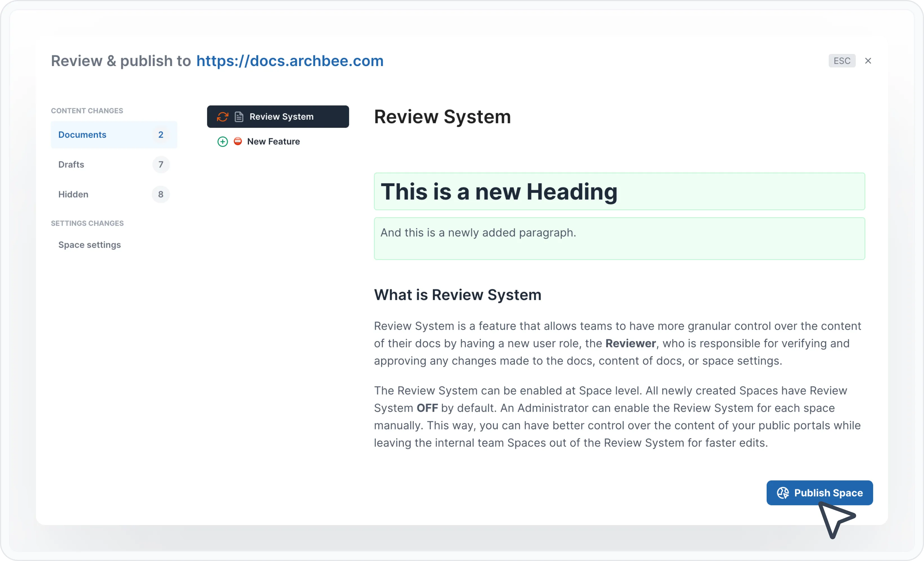Click the newly added paragraph block
Viewport: 924px width, 561px height.
point(619,239)
